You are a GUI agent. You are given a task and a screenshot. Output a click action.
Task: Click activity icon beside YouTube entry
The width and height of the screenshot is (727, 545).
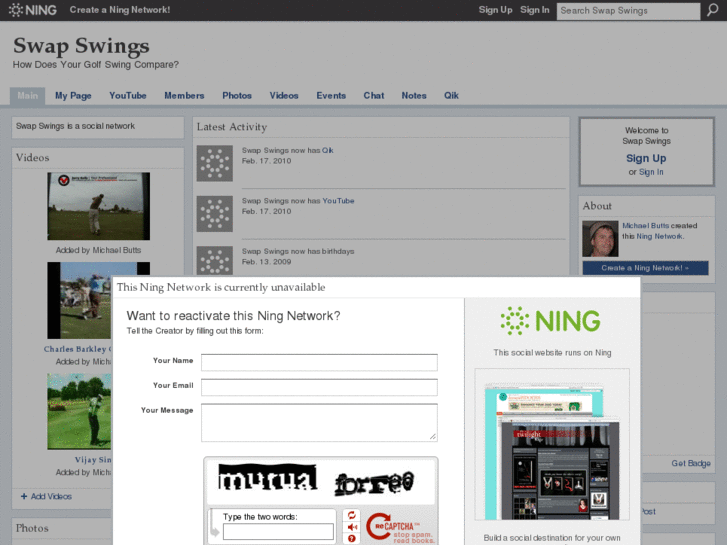click(215, 214)
